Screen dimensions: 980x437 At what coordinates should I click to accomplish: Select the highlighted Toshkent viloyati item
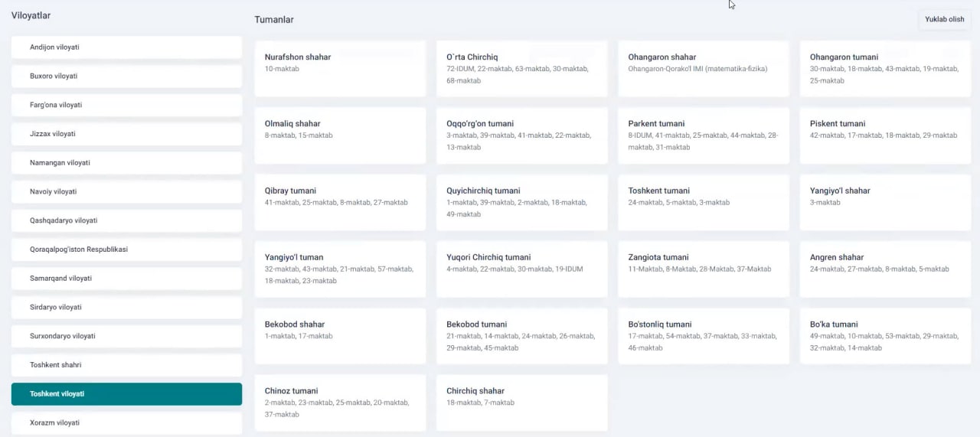(x=126, y=394)
